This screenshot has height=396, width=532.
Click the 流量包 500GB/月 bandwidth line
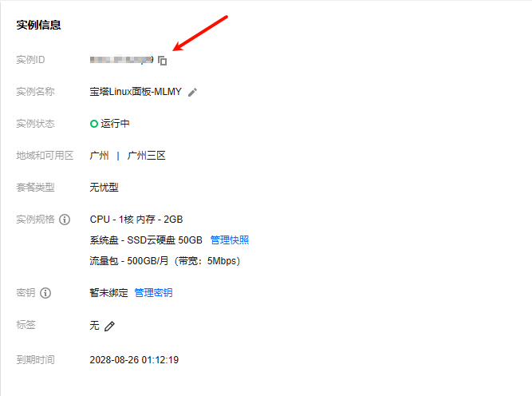(x=165, y=261)
